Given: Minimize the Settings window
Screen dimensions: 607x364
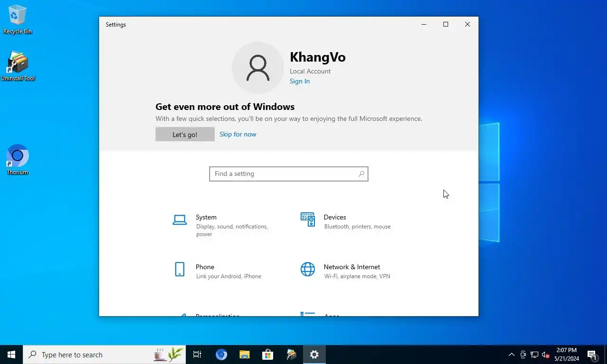Looking at the screenshot, I should (424, 24).
